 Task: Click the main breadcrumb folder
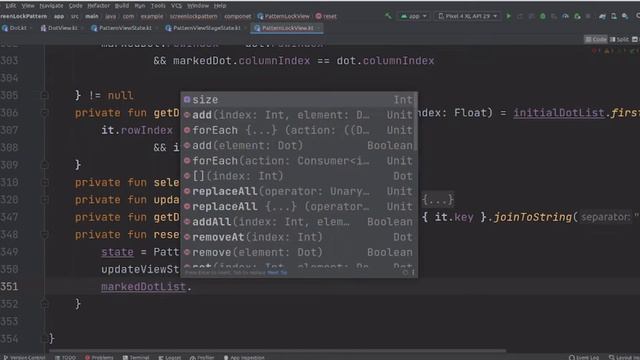tap(91, 16)
